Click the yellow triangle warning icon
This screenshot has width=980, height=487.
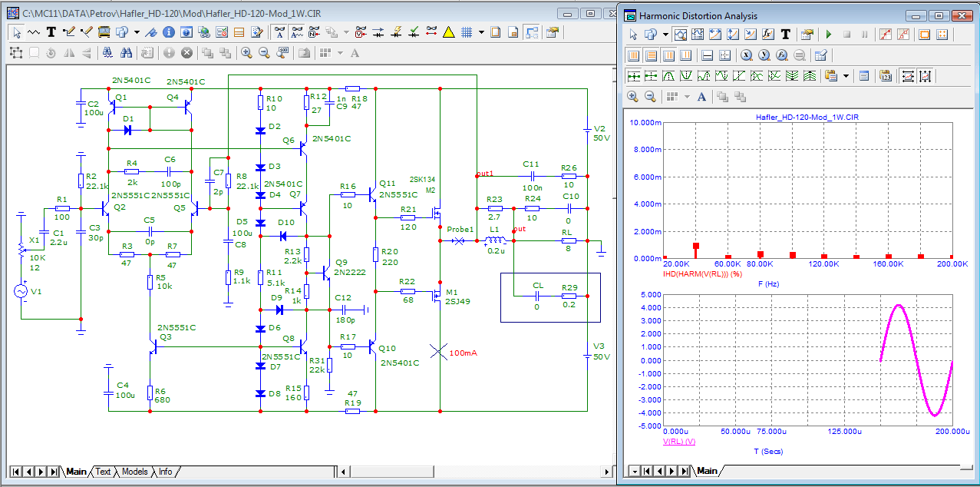tap(448, 32)
